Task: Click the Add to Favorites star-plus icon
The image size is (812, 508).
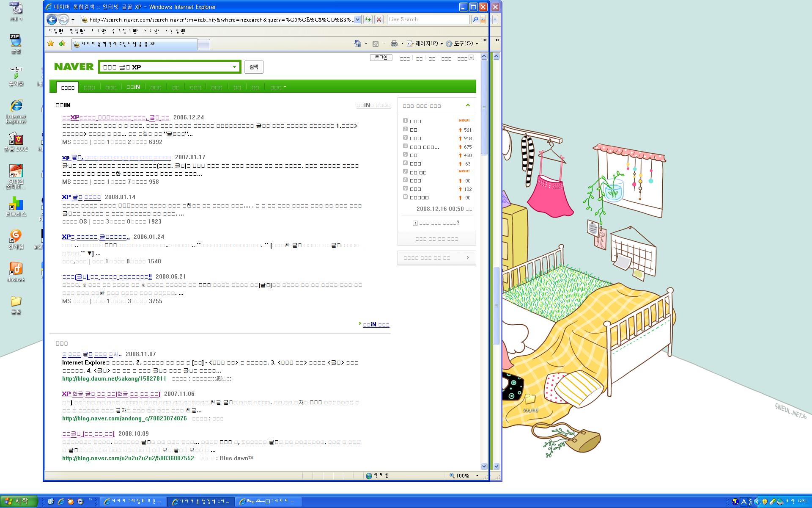Action: [62, 43]
